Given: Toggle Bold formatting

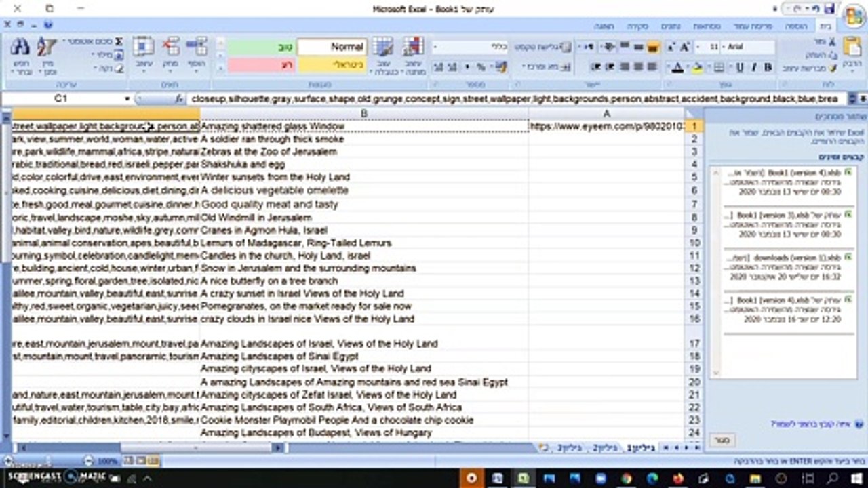Looking at the screenshot, I should 768,67.
